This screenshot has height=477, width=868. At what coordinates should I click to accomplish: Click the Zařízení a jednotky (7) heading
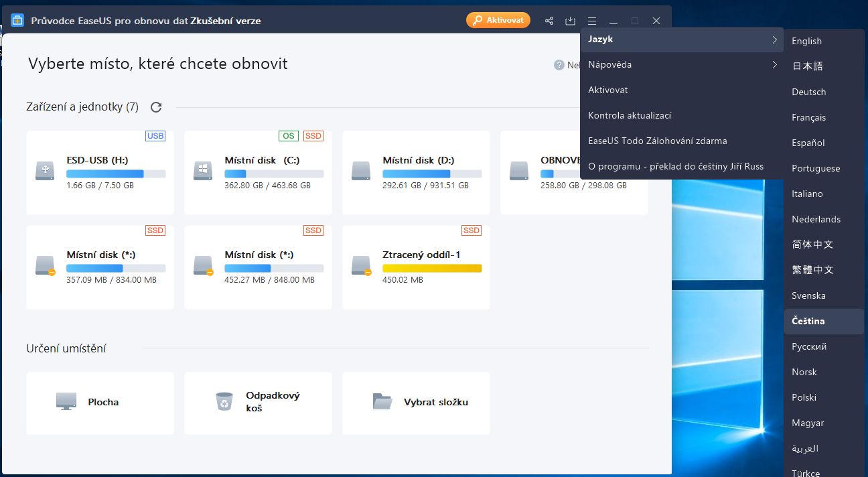pyautogui.click(x=82, y=107)
